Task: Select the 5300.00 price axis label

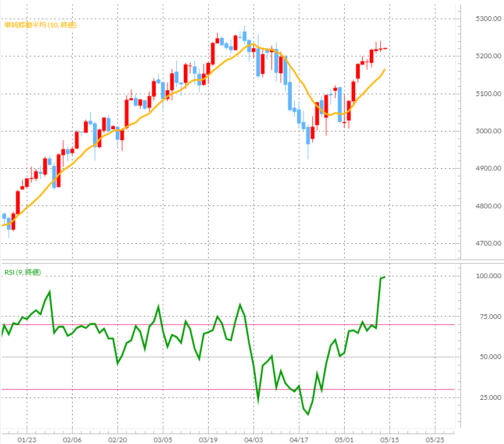Action: [488, 19]
